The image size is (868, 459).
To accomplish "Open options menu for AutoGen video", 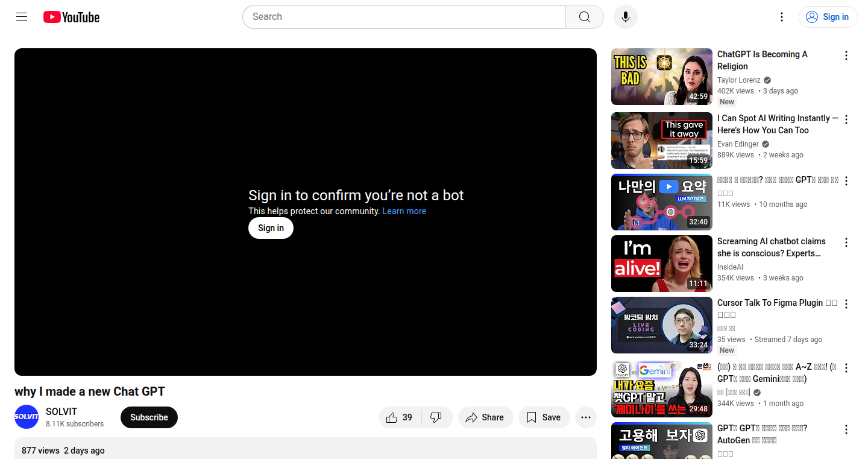I will pyautogui.click(x=846, y=429).
